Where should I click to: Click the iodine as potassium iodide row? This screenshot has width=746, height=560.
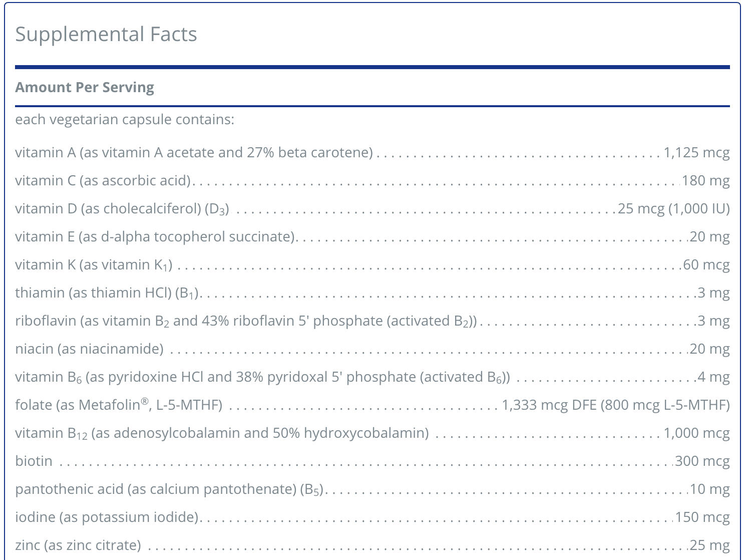click(372, 517)
